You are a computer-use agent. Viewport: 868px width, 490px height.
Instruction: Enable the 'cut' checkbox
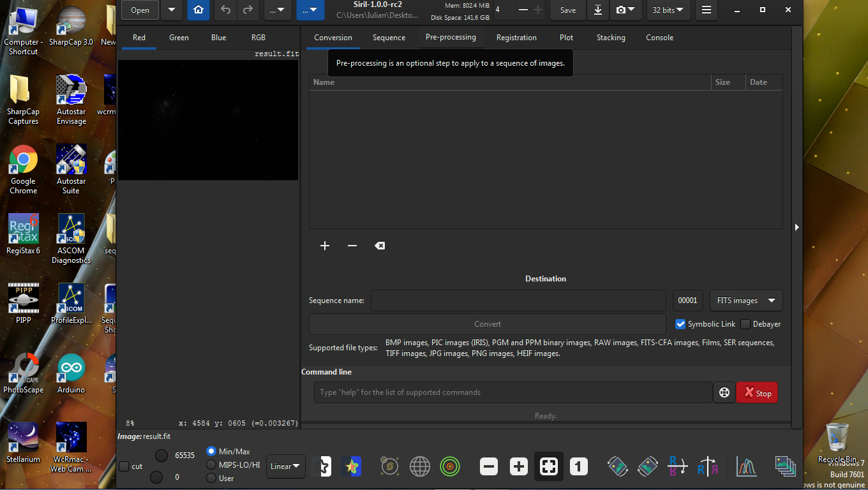pyautogui.click(x=124, y=466)
